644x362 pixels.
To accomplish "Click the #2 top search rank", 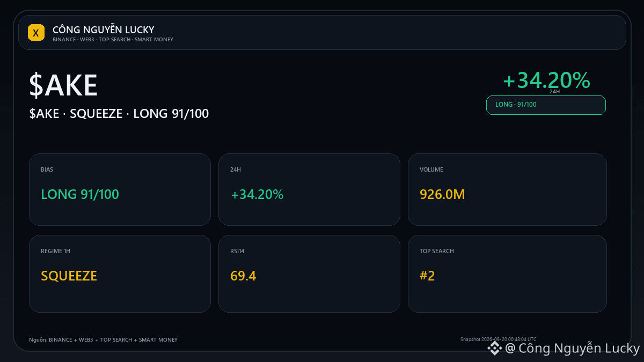I will tap(427, 276).
